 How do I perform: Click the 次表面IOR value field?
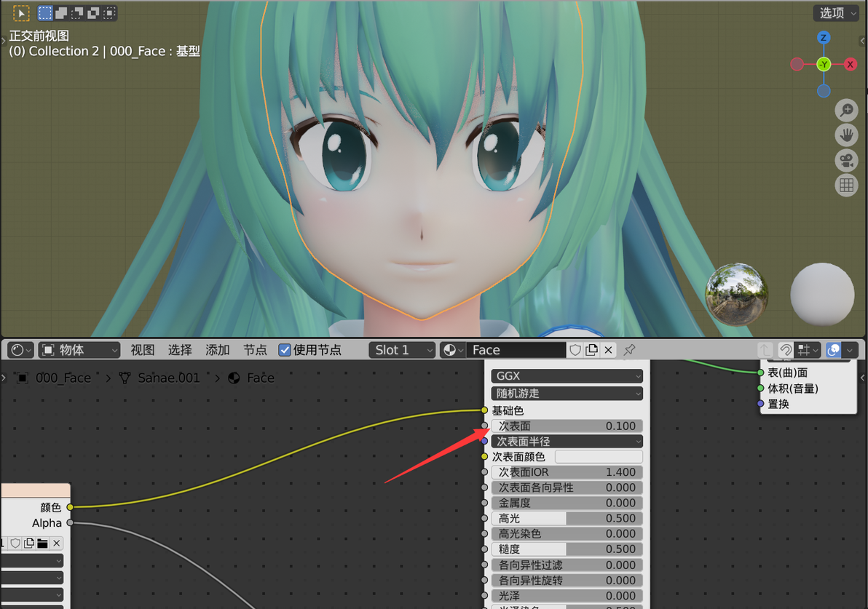[x=567, y=472]
